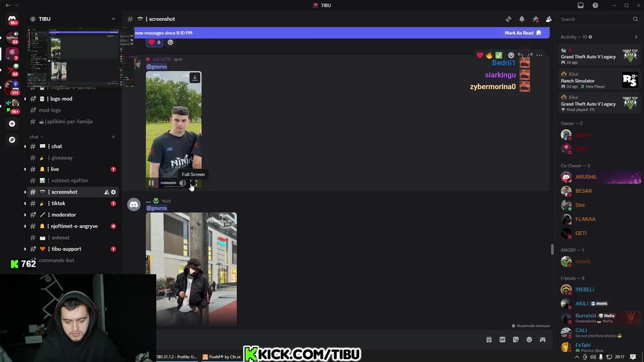644x362 pixels.
Task: Open member BESAR's profile
Action: 599,191
